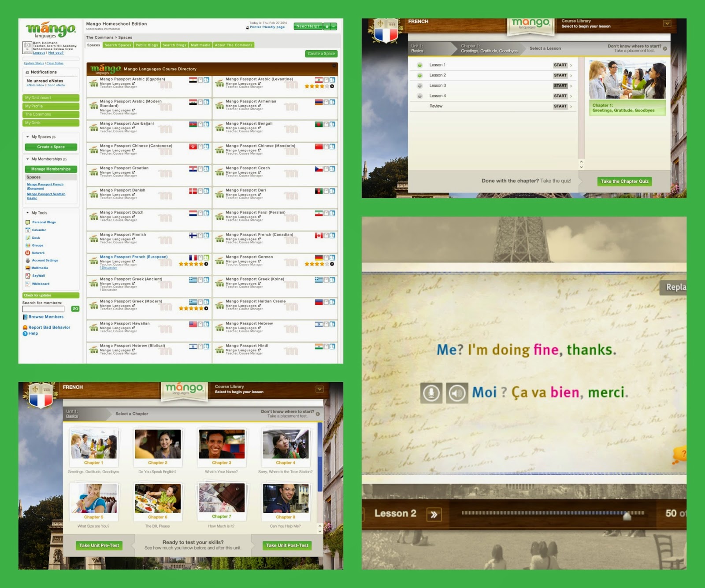Image resolution: width=705 pixels, height=588 pixels.
Task: Switch to the Search Blogs tab
Action: 174,45
